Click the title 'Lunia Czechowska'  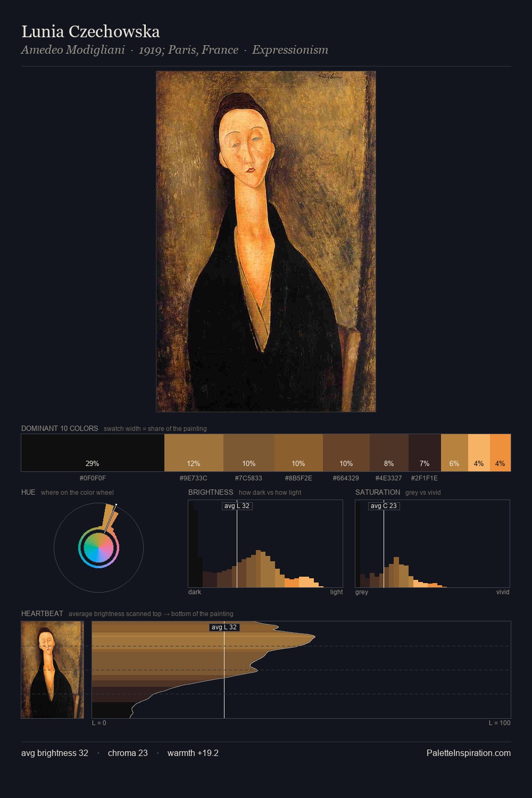pyautogui.click(x=90, y=31)
